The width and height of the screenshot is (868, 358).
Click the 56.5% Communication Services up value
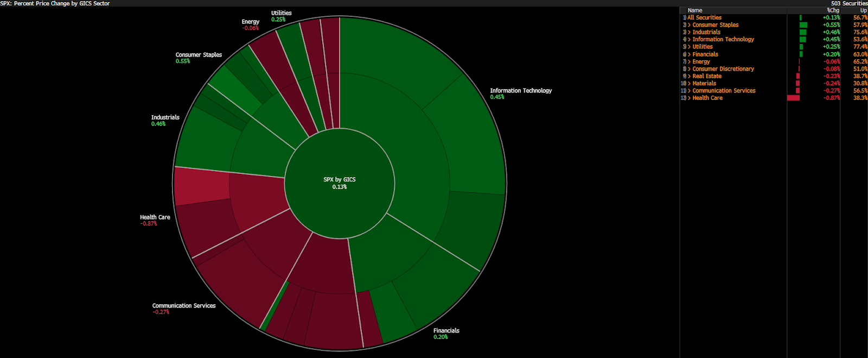tap(860, 91)
